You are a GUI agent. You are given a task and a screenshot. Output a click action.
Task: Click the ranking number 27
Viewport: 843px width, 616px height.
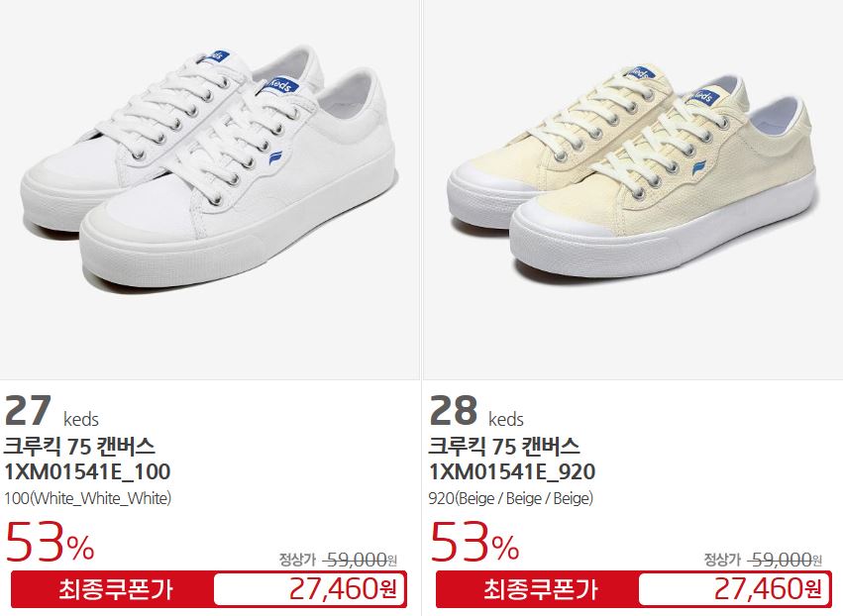coord(28,411)
